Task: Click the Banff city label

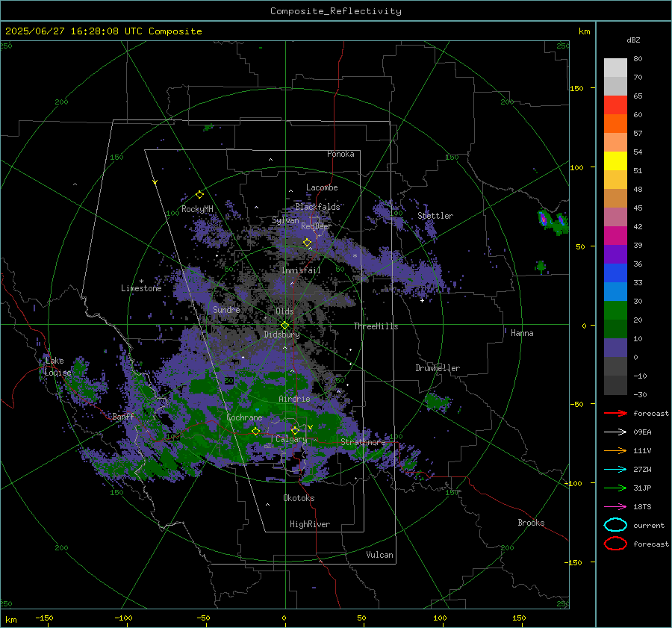Action: tap(123, 416)
